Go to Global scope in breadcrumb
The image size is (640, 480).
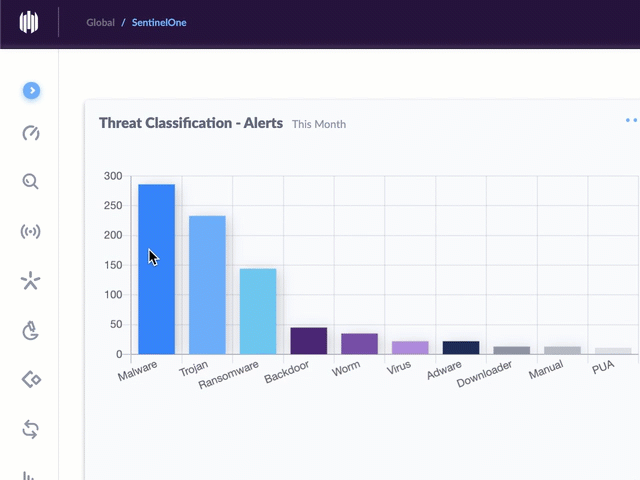tap(100, 22)
